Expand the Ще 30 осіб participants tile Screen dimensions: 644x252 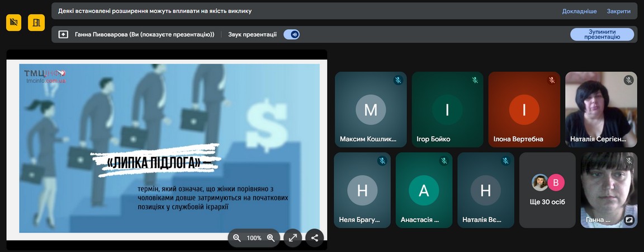click(547, 190)
